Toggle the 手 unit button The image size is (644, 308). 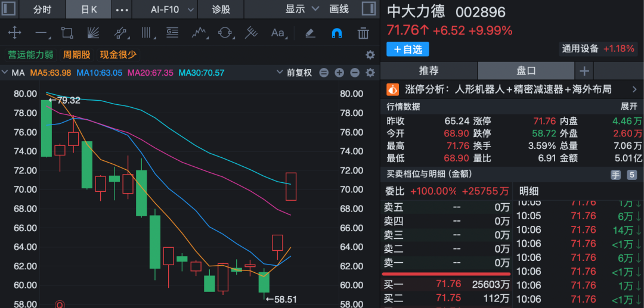pos(615,175)
